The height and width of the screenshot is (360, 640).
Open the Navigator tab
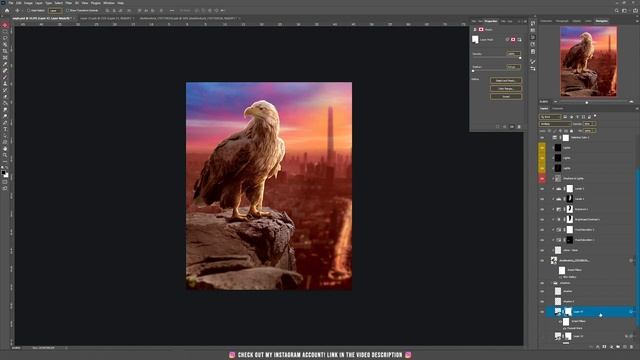(x=601, y=21)
